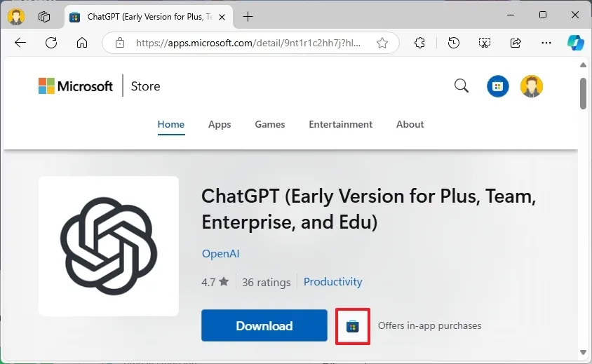Click the scroll up arrow

(583, 65)
